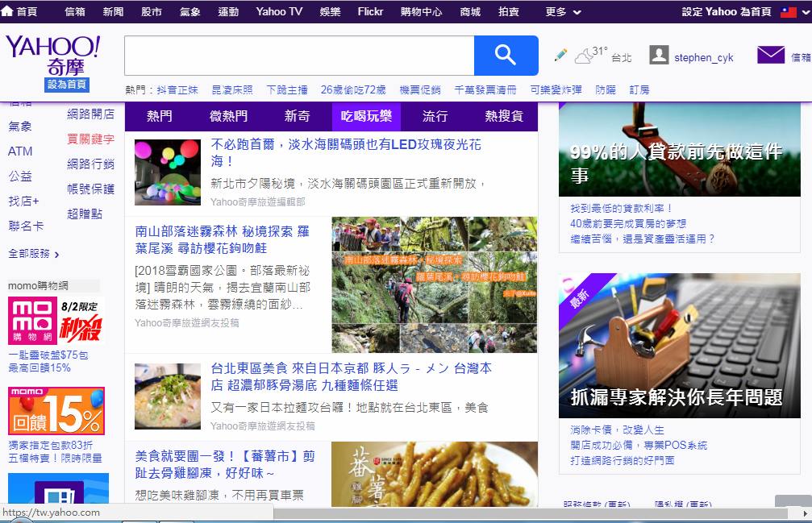
Task: Click the blue magnifier search button
Action: tap(506, 56)
